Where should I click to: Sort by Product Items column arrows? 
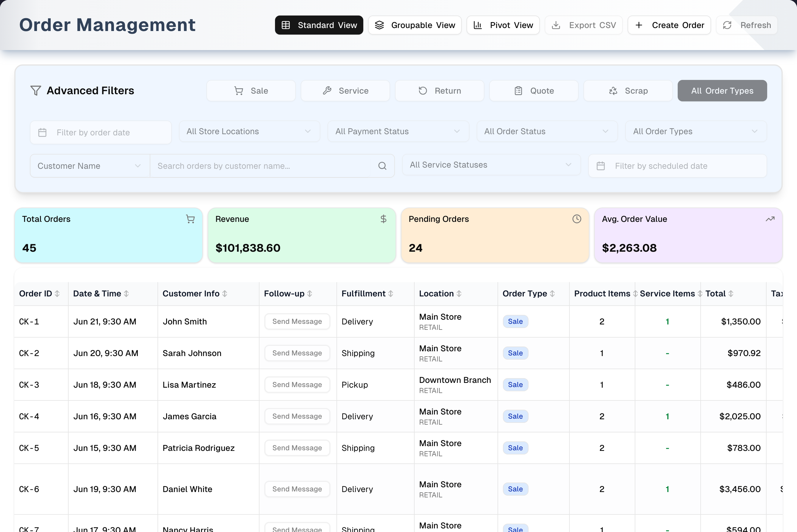point(635,294)
